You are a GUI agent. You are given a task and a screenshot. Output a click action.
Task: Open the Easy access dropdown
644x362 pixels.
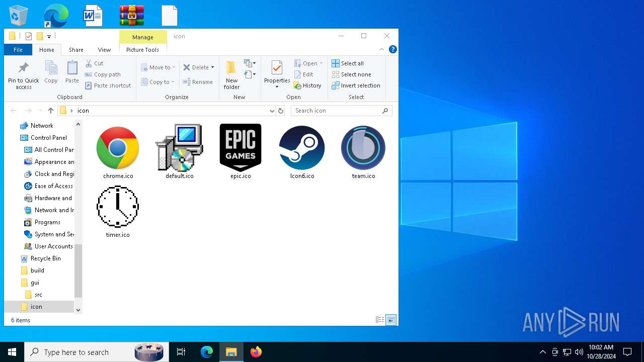click(250, 74)
